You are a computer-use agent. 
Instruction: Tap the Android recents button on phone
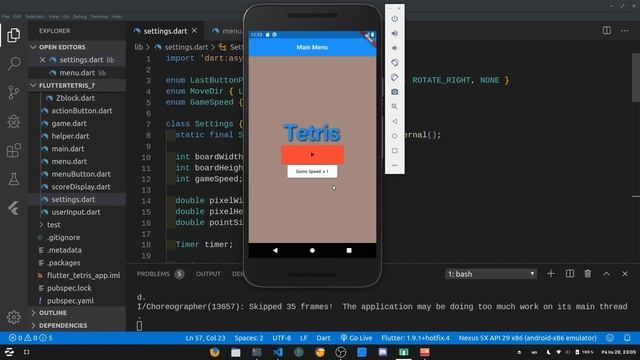349,250
